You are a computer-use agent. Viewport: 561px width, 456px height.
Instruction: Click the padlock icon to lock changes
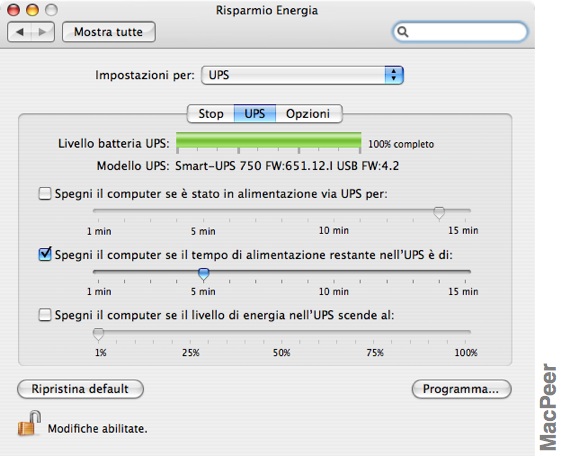[x=29, y=423]
